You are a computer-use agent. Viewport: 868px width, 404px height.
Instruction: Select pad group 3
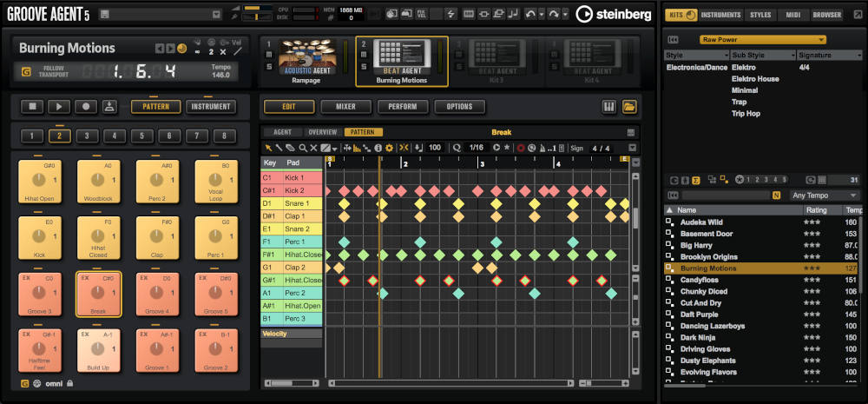[x=87, y=136]
